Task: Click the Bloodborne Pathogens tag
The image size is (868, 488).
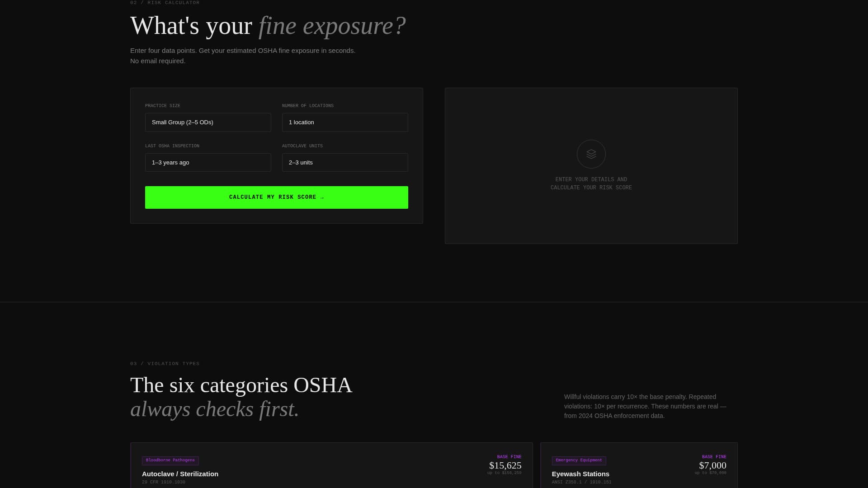Action: click(170, 460)
